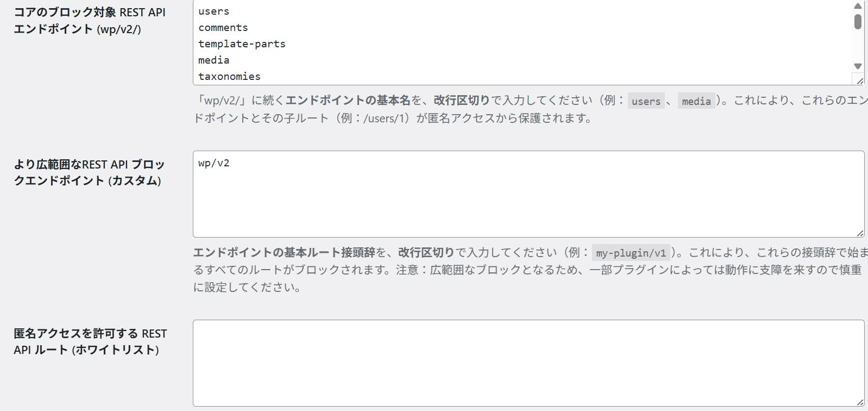Click resize handle of whitelist textarea
868x411 pixels.
coord(859,402)
